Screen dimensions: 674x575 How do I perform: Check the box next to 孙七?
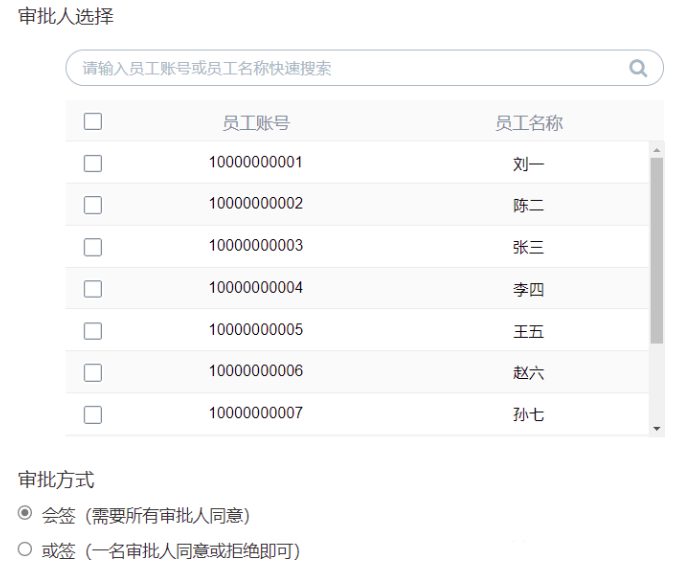(93, 415)
